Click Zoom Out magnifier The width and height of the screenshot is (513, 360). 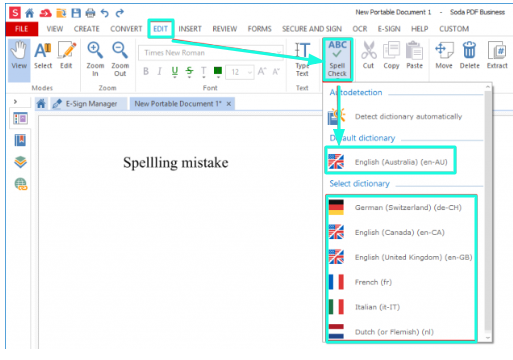(x=120, y=59)
